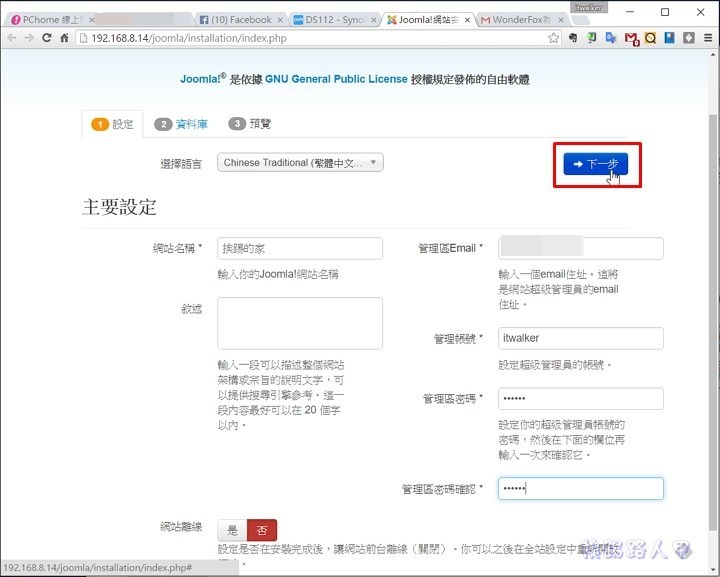Image resolution: width=720 pixels, height=577 pixels.
Task: Bookmark this page with the star icon
Action: pos(553,38)
